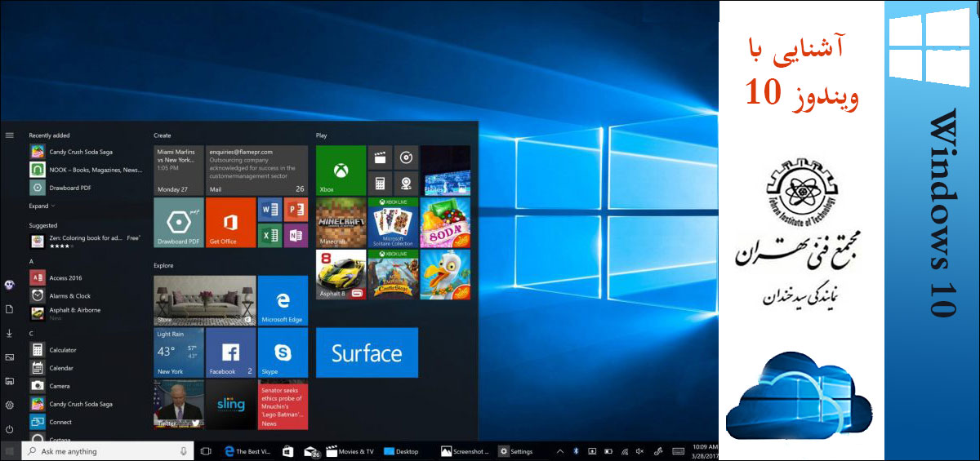This screenshot has width=980, height=461.
Task: Open the Facebook tile
Action: click(x=230, y=352)
